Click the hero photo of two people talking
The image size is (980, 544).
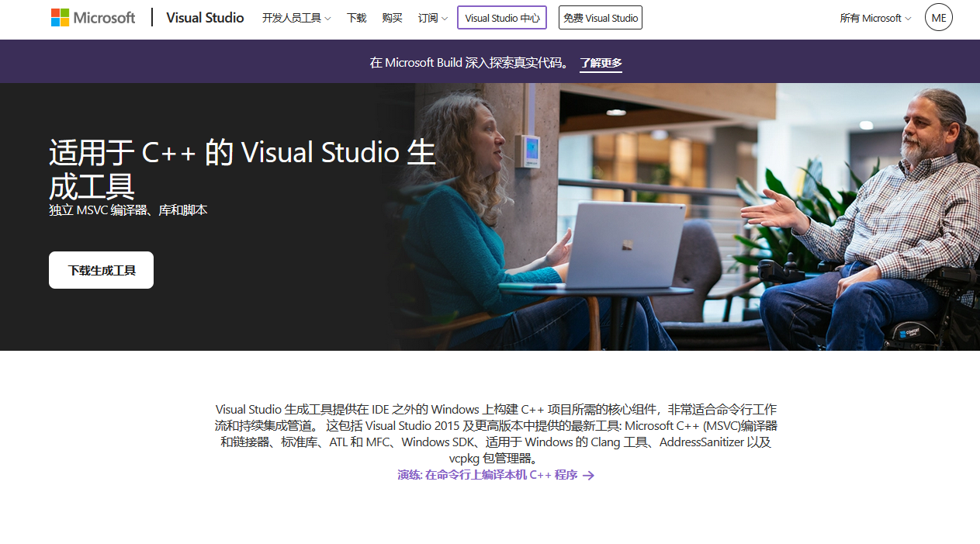(683, 217)
